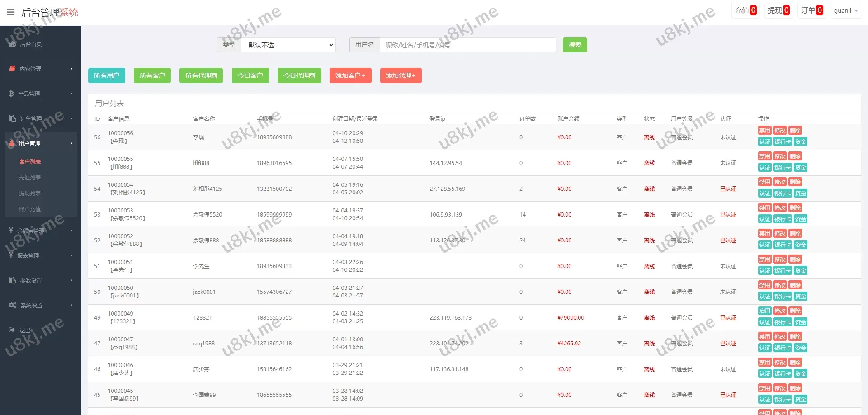
Task: Click the 添加客户+ button
Action: tap(350, 75)
